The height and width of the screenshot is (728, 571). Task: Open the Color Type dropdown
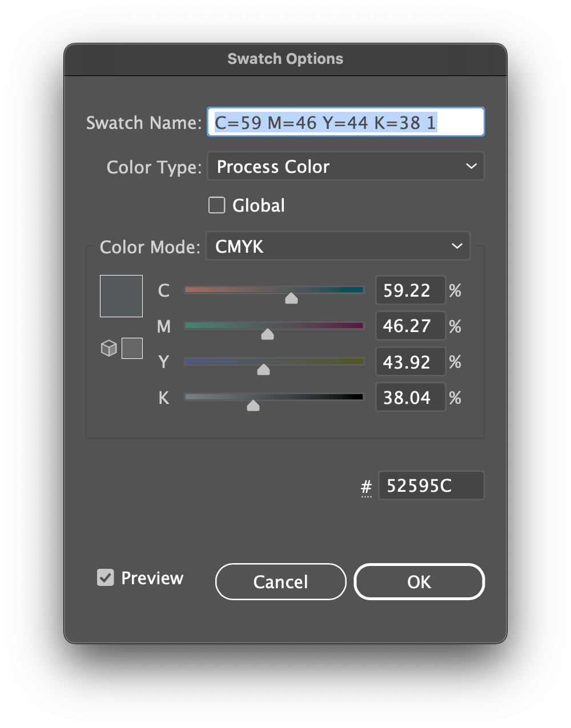[345, 167]
